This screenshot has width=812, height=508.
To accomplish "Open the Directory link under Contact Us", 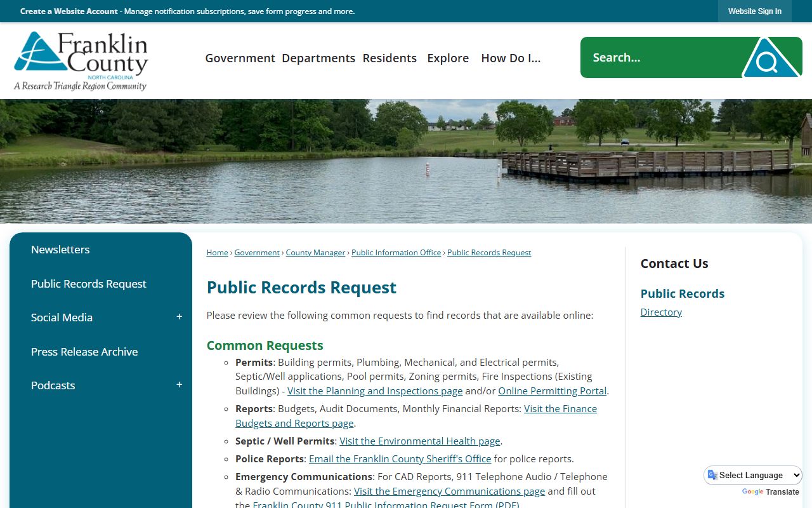I will click(x=661, y=312).
